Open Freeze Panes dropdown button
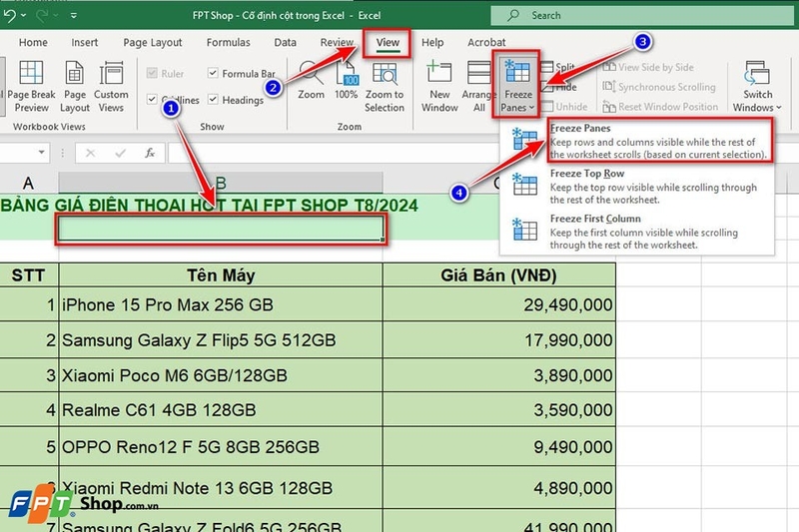 point(517,86)
